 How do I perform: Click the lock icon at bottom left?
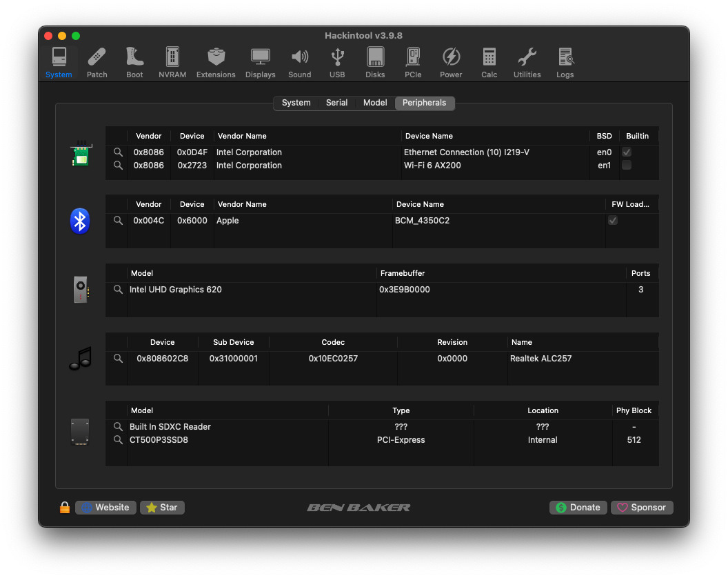65,508
